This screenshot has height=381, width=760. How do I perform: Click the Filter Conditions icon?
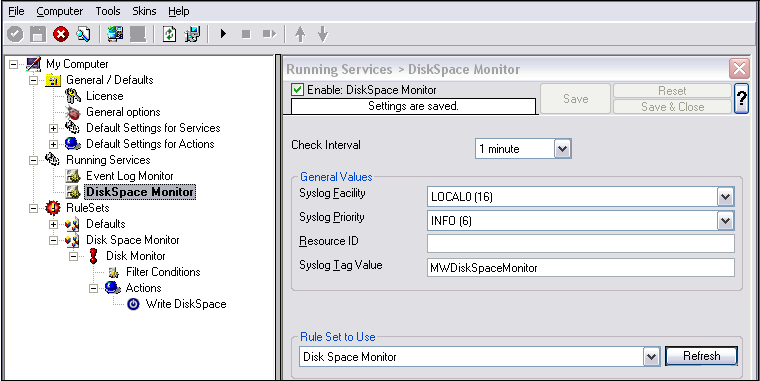(113, 272)
